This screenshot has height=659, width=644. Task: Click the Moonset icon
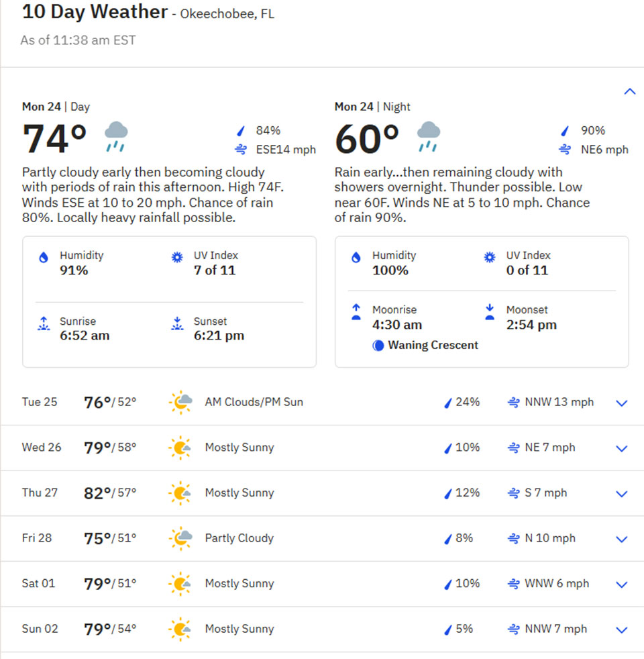click(x=490, y=312)
